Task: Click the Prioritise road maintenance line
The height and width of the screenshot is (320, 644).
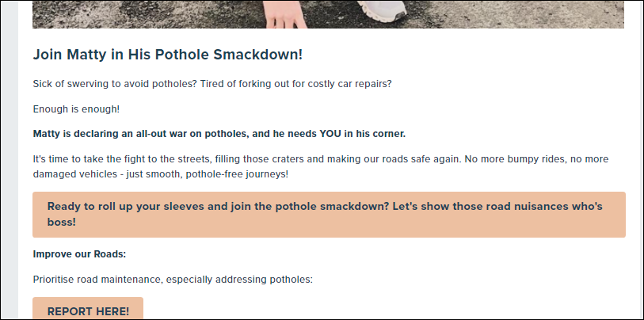Action: click(x=173, y=280)
